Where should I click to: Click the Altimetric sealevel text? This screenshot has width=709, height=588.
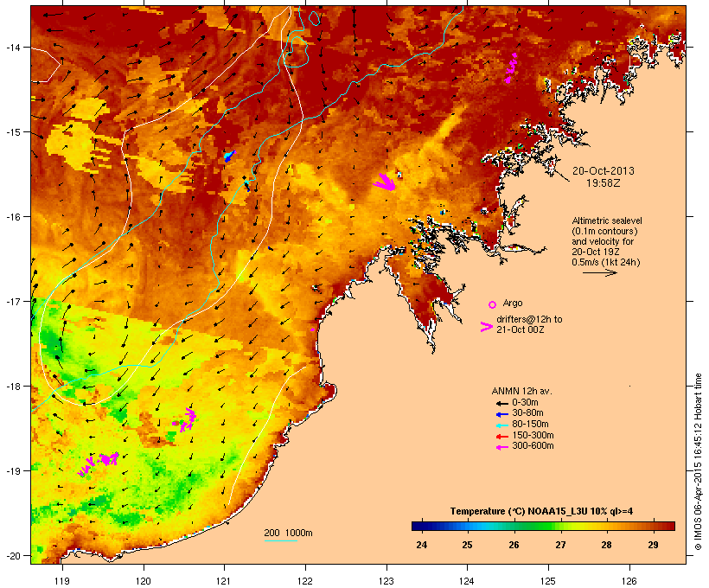click(607, 220)
